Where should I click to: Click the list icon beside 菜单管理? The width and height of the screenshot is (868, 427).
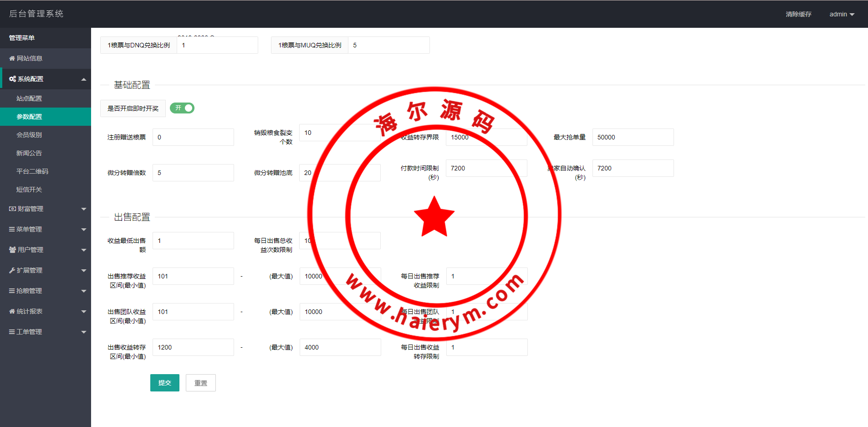(12, 229)
